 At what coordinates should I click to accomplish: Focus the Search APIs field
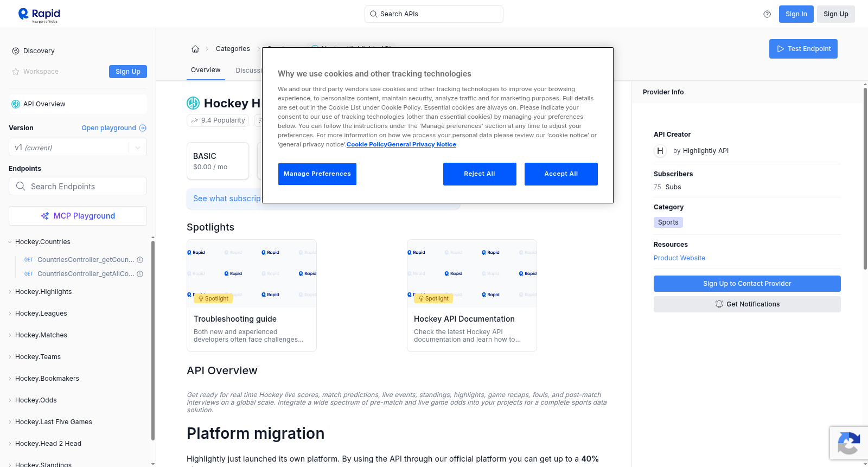pyautogui.click(x=434, y=14)
